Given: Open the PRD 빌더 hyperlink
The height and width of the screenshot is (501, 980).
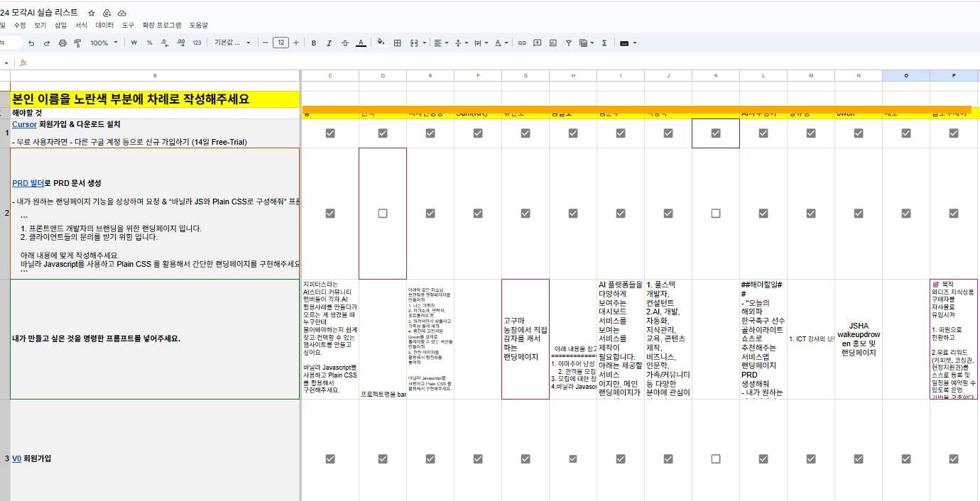Looking at the screenshot, I should [x=28, y=183].
